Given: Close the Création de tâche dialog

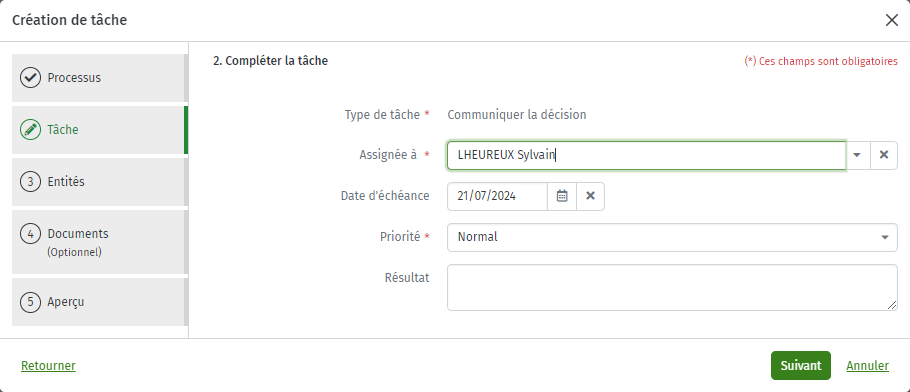Looking at the screenshot, I should 891,20.
